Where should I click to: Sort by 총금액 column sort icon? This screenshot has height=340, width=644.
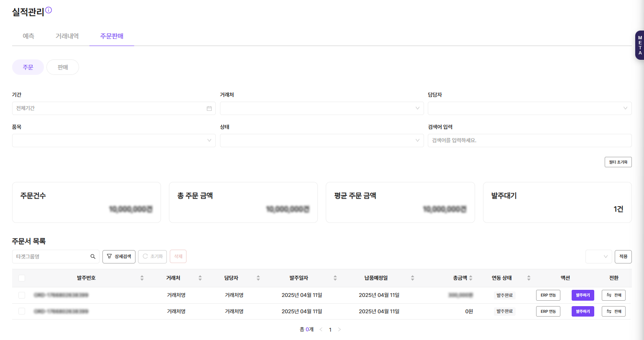[x=471, y=278]
